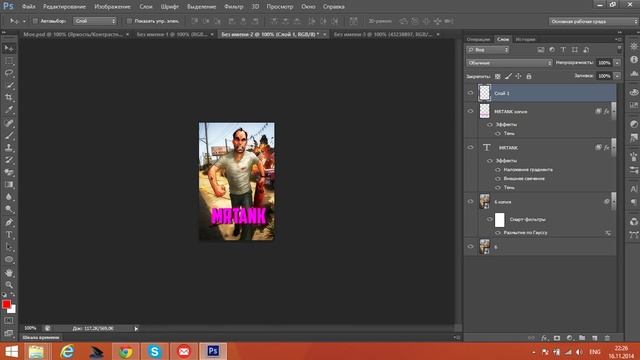Open Internet Explorer from the taskbar
Image resolution: width=640 pixels, height=360 pixels.
pyautogui.click(x=67, y=351)
